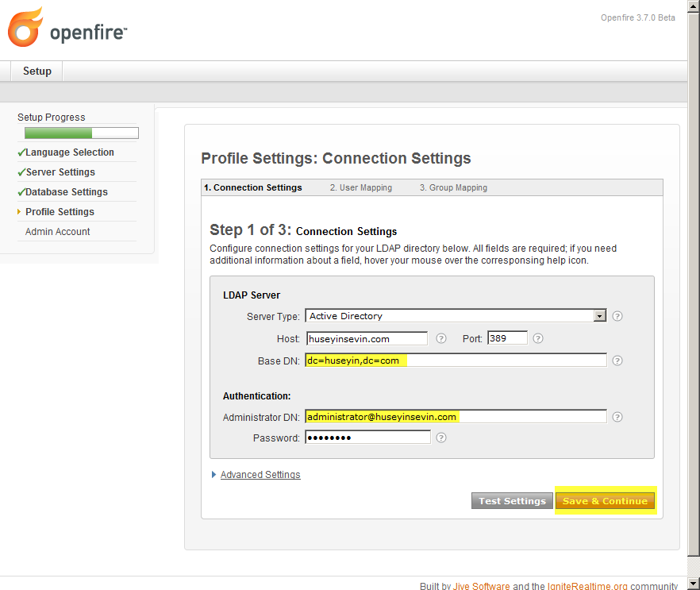Click the Authentication: section label
Image resolution: width=700 pixels, height=590 pixels.
coord(256,395)
